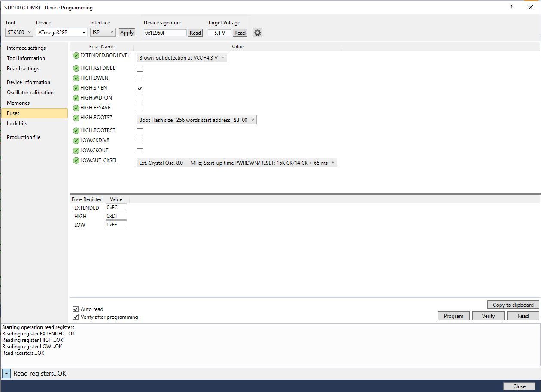Click green check icon beside EXTENDED.BODLEVEL

click(x=76, y=55)
